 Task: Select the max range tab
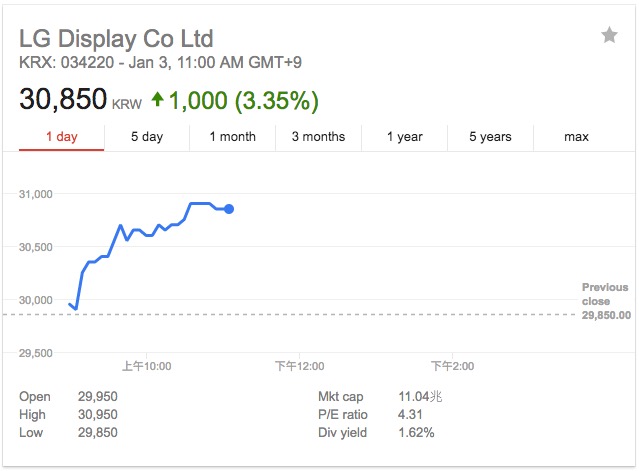click(x=576, y=137)
